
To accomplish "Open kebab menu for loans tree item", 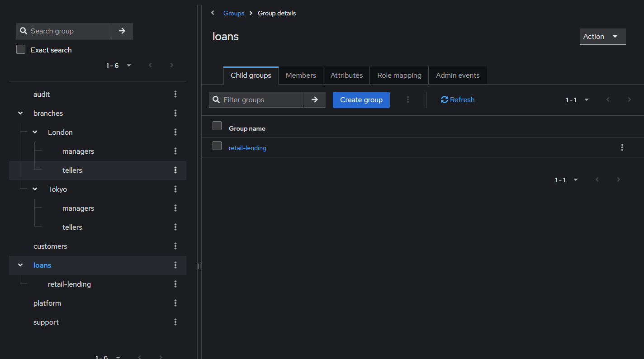I will [x=175, y=265].
